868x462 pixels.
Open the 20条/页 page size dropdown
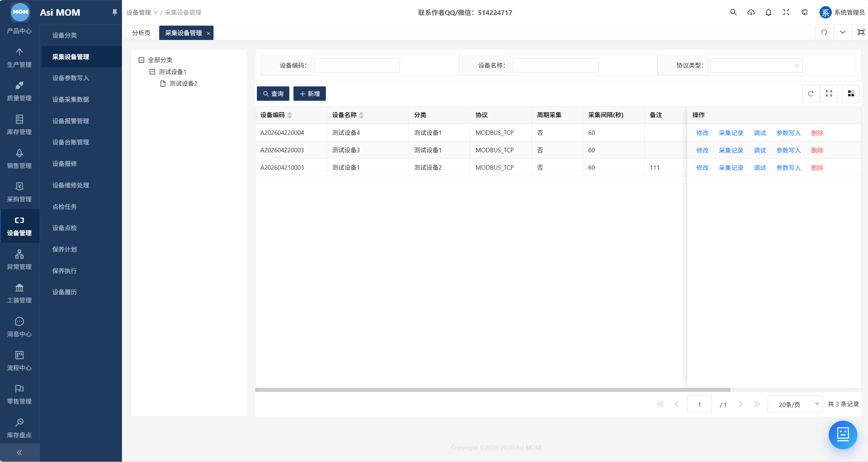tap(795, 404)
